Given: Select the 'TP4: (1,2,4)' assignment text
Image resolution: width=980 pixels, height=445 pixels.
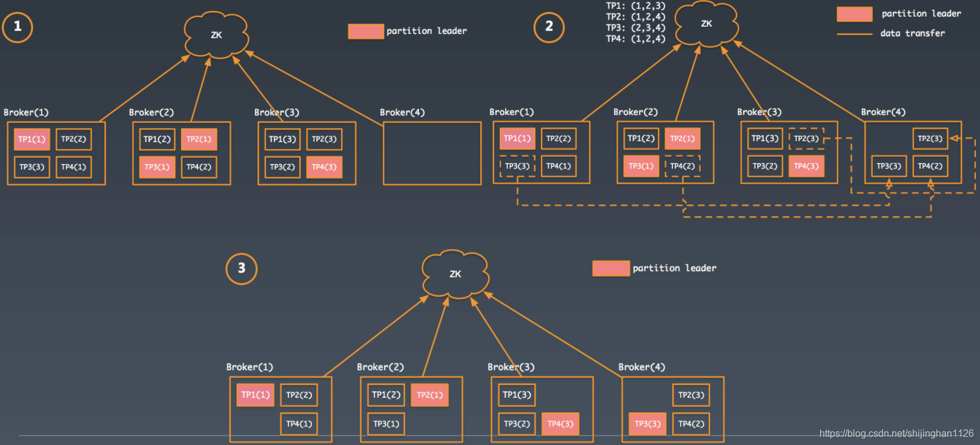Looking at the screenshot, I should (635, 39).
